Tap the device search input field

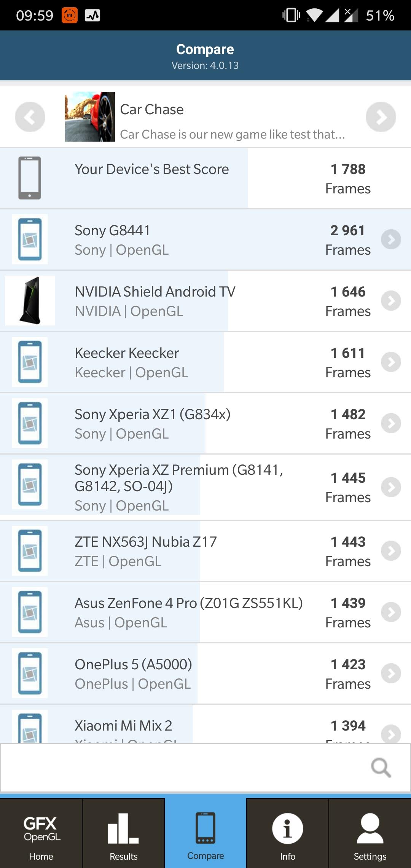[183, 767]
